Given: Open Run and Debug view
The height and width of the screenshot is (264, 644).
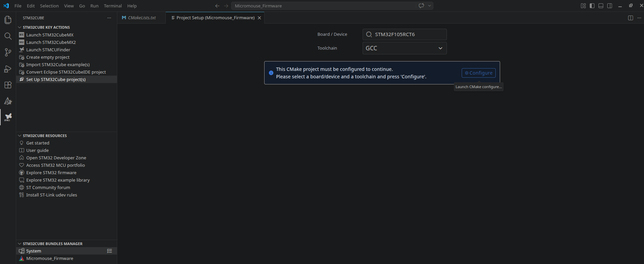Looking at the screenshot, I should [x=8, y=69].
